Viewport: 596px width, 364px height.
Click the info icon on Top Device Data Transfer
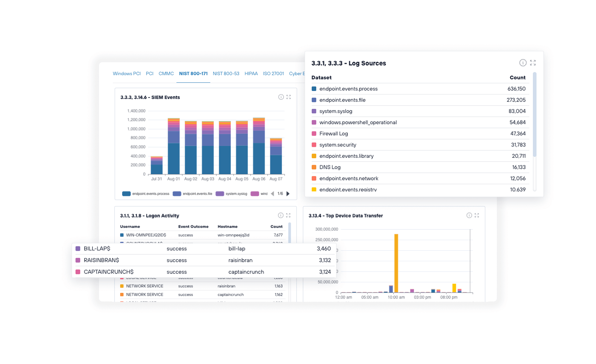pyautogui.click(x=469, y=215)
